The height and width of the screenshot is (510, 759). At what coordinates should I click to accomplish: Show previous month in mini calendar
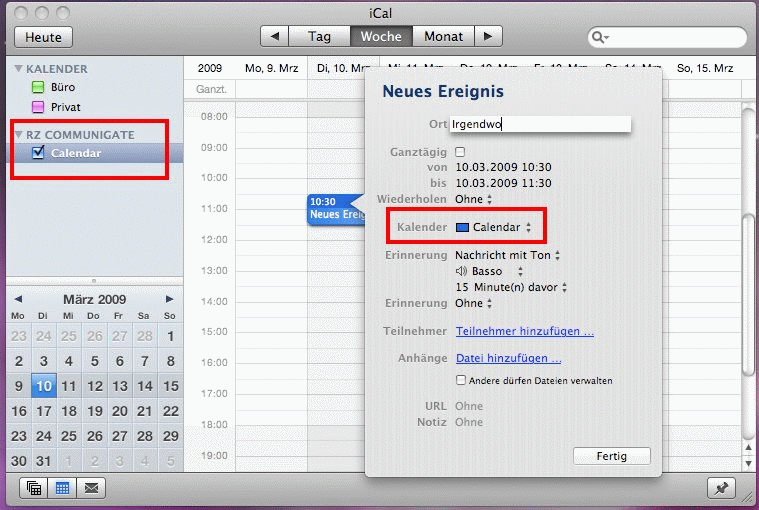18,299
